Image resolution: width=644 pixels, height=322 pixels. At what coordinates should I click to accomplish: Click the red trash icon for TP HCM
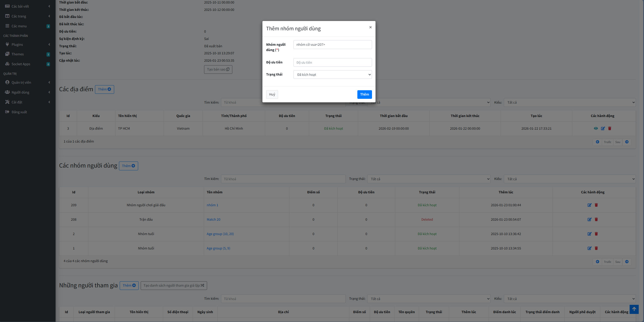click(x=609, y=128)
